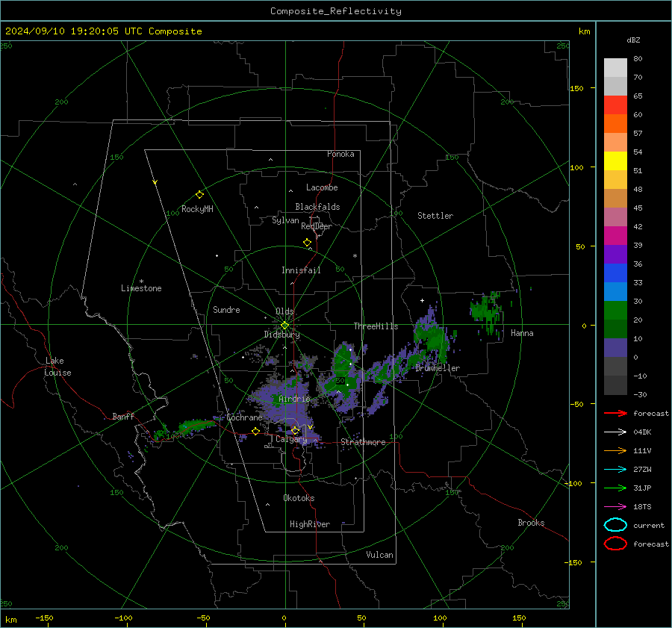Screen dimensions: 672x628
Task: Click the royal blue 33-36 dBZ swatch
Action: [615, 273]
